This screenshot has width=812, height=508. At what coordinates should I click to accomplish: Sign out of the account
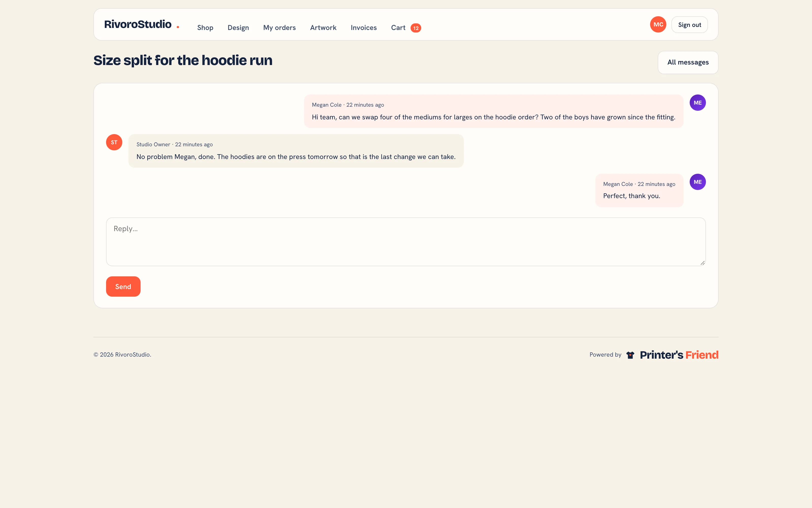tap(689, 25)
